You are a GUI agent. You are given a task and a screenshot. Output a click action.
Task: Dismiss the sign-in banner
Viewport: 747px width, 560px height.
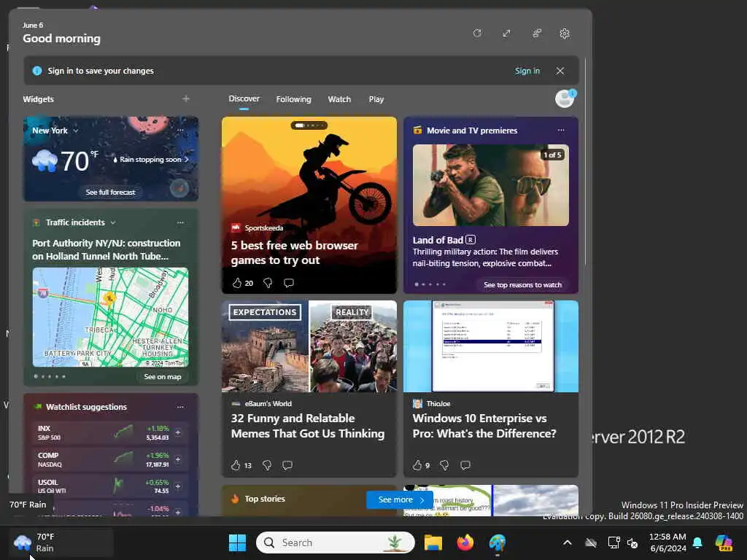pos(560,71)
